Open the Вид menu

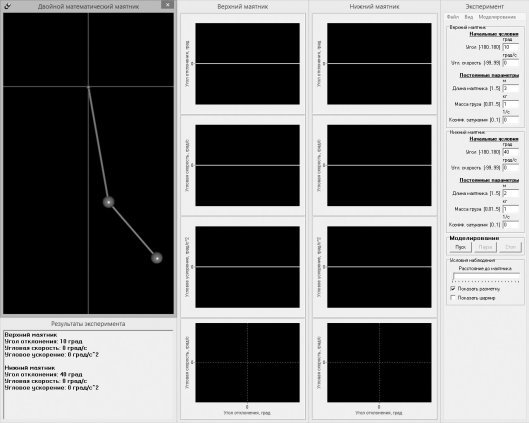469,17
